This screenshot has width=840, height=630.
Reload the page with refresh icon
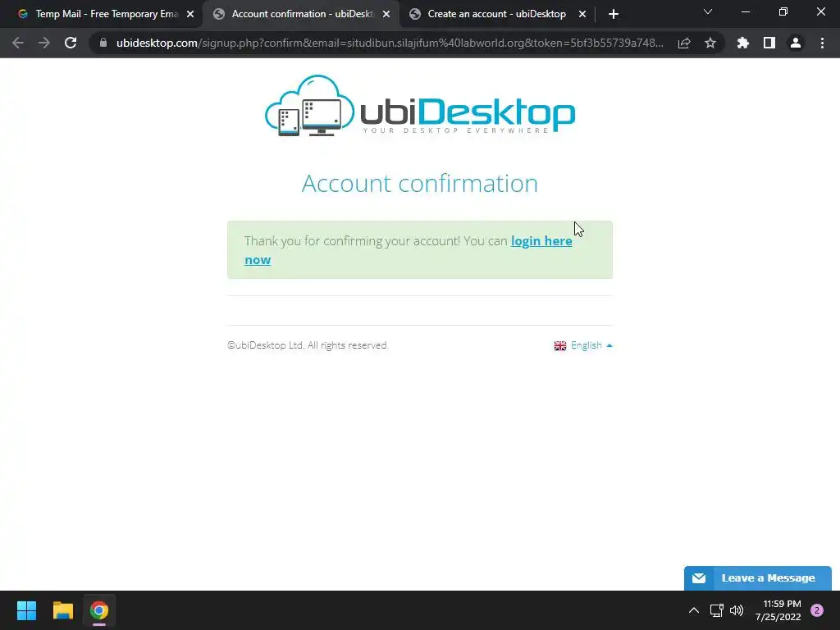point(71,43)
